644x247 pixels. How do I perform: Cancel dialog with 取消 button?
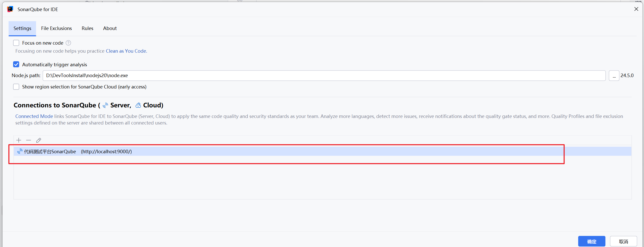coord(623,241)
